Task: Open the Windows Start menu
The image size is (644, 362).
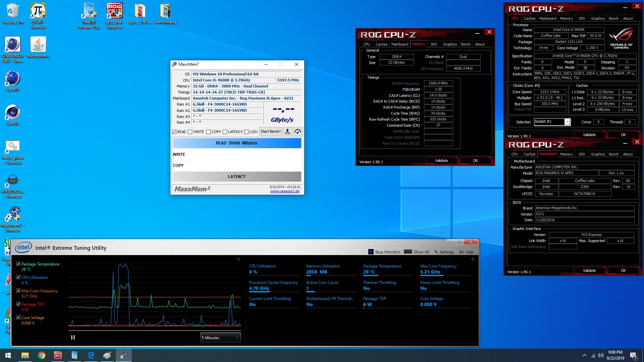Action: pyautogui.click(x=8, y=355)
